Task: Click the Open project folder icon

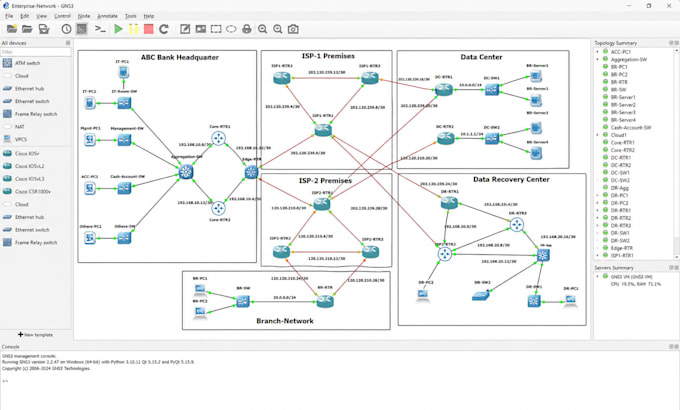Action: click(27, 29)
